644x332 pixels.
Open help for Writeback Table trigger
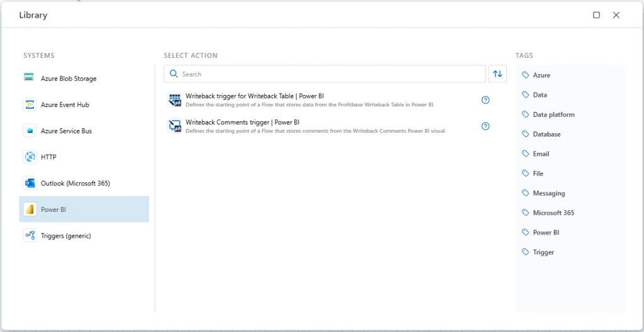pos(486,100)
